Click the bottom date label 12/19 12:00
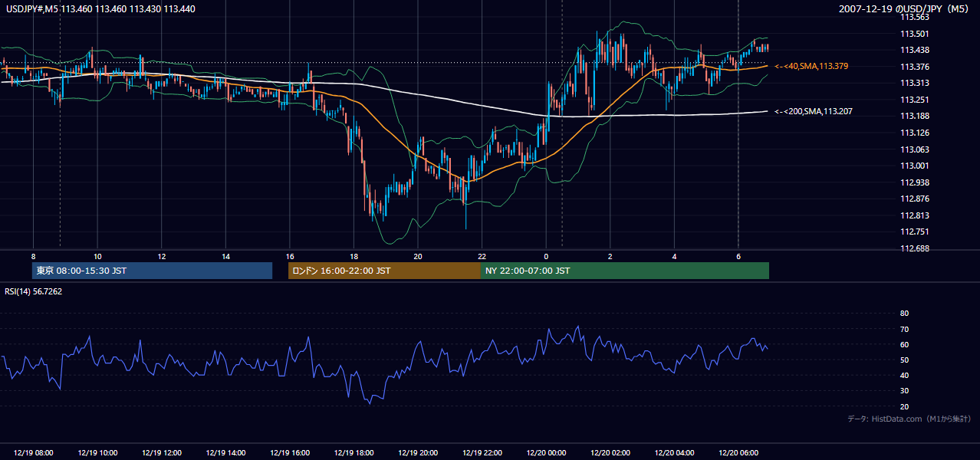 point(162,453)
